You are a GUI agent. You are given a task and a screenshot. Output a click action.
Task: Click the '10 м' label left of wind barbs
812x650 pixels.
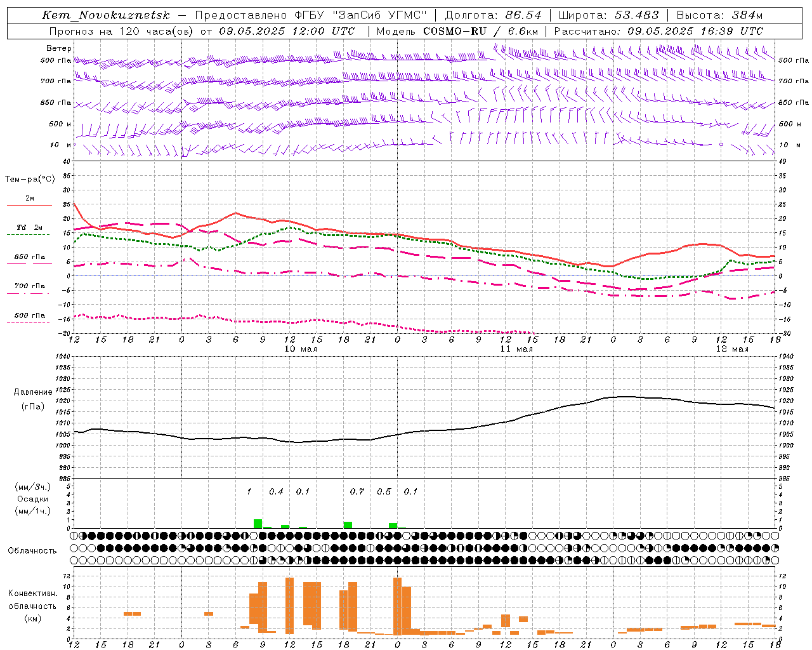click(60, 145)
